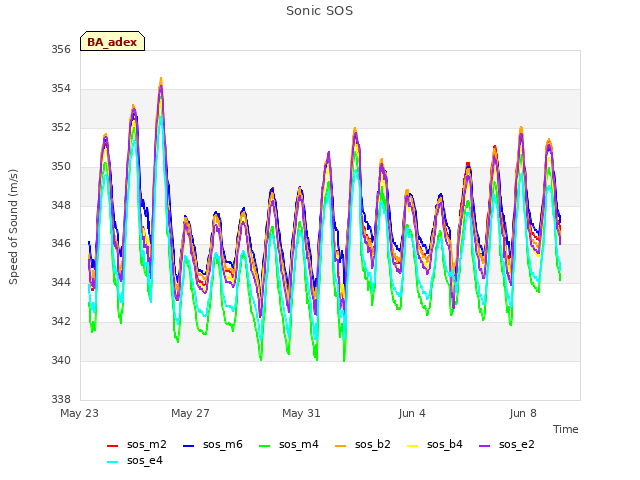Click the green sos_m4 legend swatch
Screen dimensions: 640x480
click(x=264, y=446)
